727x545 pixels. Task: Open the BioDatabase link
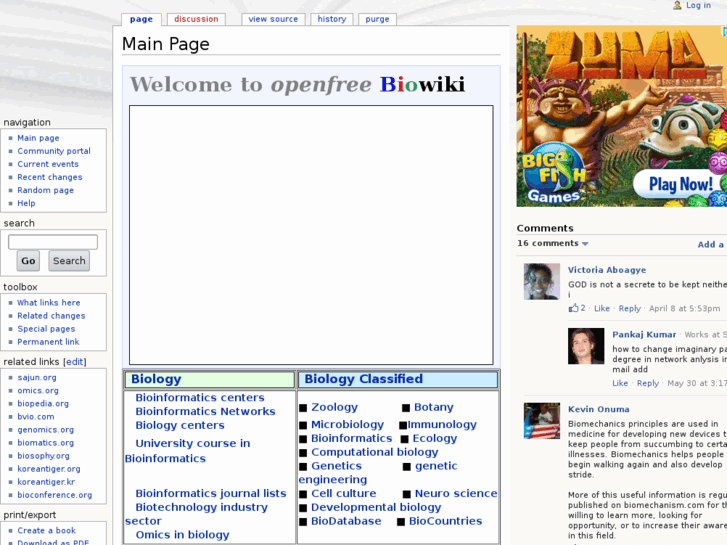pyautogui.click(x=346, y=521)
